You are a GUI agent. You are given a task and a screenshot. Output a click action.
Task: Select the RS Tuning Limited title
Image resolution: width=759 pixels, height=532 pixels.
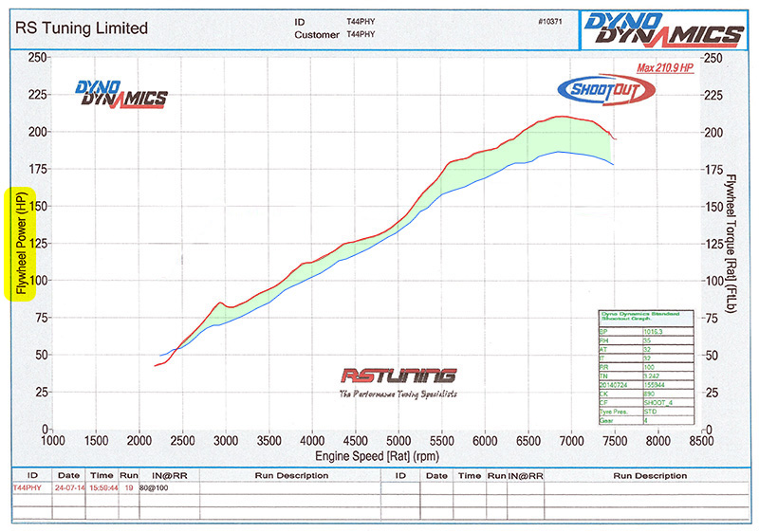coord(82,28)
